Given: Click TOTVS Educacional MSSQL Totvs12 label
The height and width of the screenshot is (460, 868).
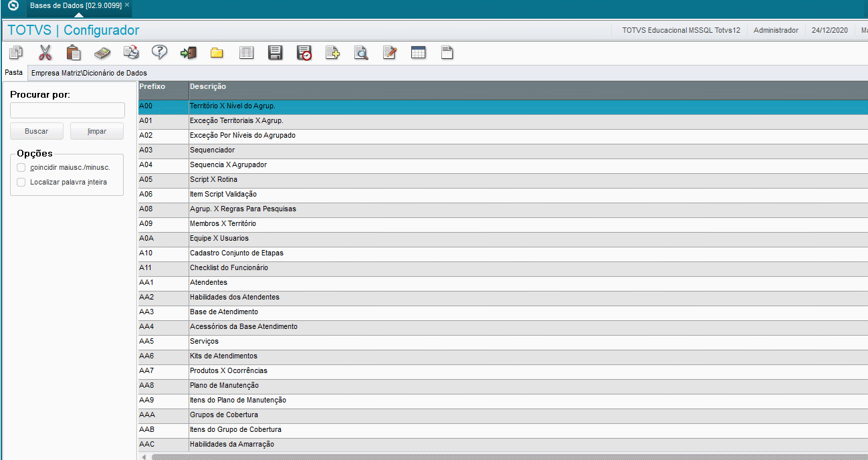Looking at the screenshot, I should 681,30.
